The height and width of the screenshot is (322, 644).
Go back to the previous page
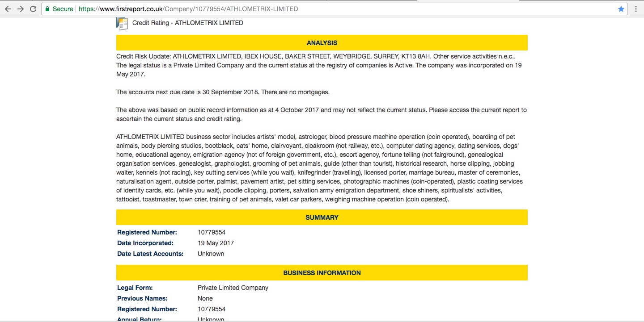pyautogui.click(x=8, y=9)
